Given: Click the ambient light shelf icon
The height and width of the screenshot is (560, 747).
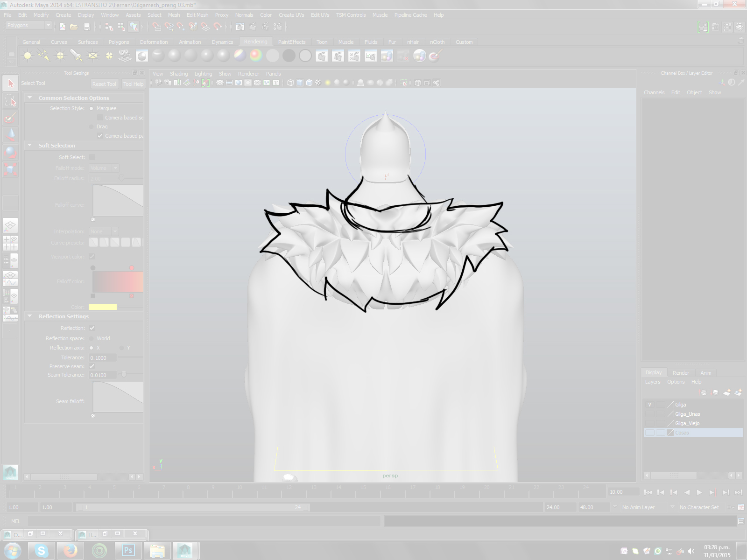Looking at the screenshot, I should pos(28,56).
